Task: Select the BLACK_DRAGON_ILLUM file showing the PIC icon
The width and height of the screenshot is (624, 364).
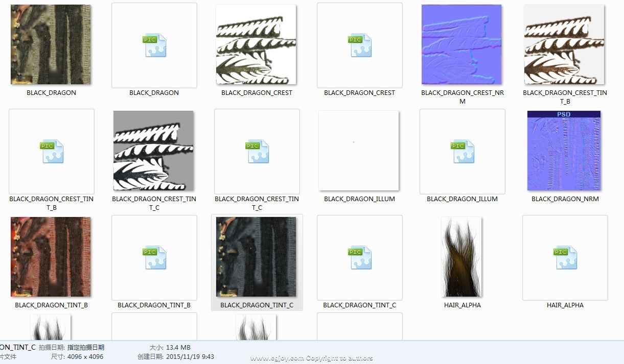Action: (x=463, y=152)
